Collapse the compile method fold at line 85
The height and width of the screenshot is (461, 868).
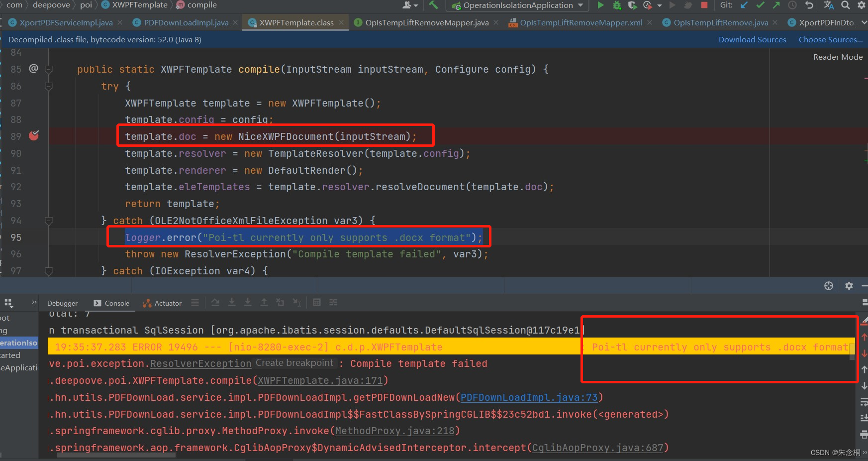tap(49, 69)
